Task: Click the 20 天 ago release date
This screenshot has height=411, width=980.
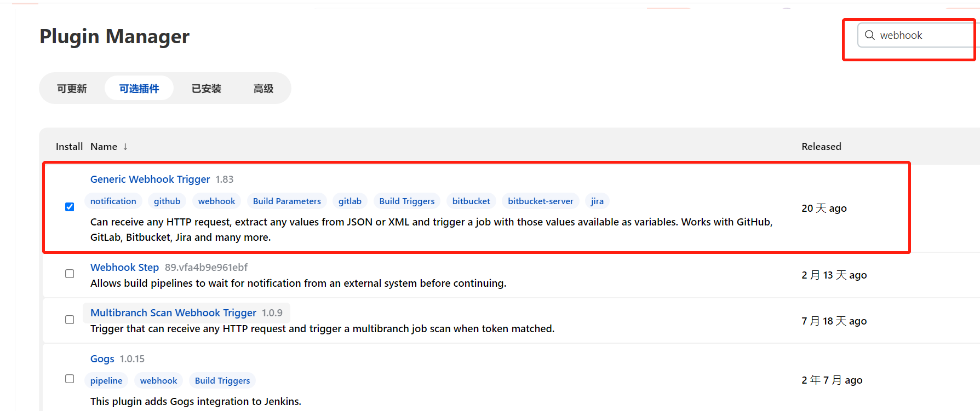Action: point(824,209)
